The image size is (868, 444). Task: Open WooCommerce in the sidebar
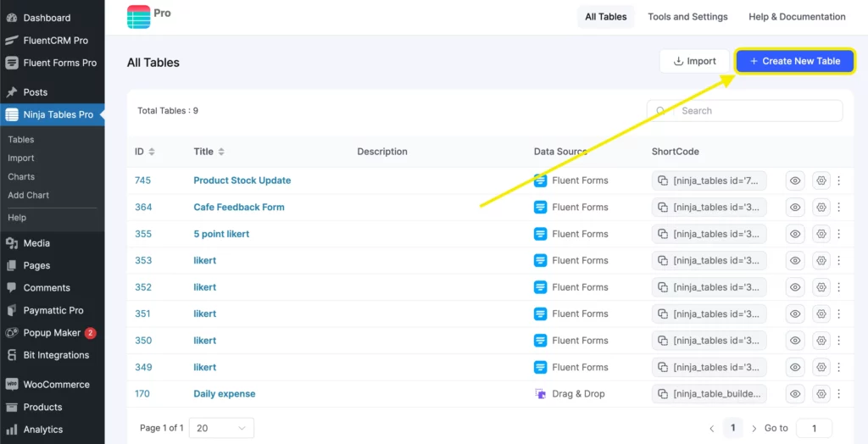pos(56,384)
